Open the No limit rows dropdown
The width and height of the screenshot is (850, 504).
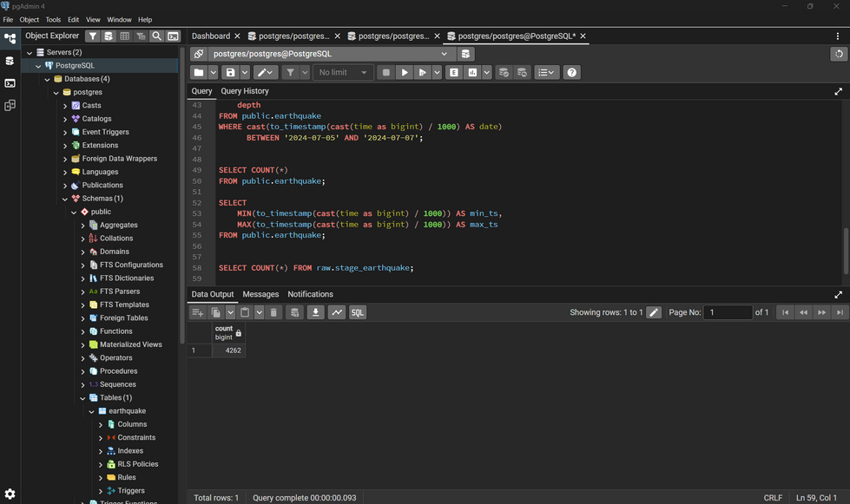(343, 73)
